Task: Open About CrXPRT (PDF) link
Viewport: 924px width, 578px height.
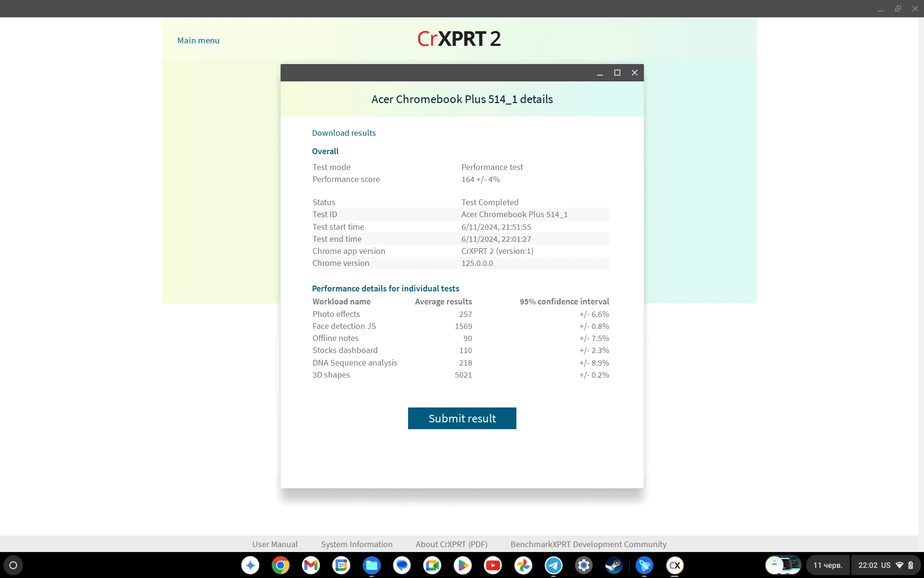Action: click(451, 544)
